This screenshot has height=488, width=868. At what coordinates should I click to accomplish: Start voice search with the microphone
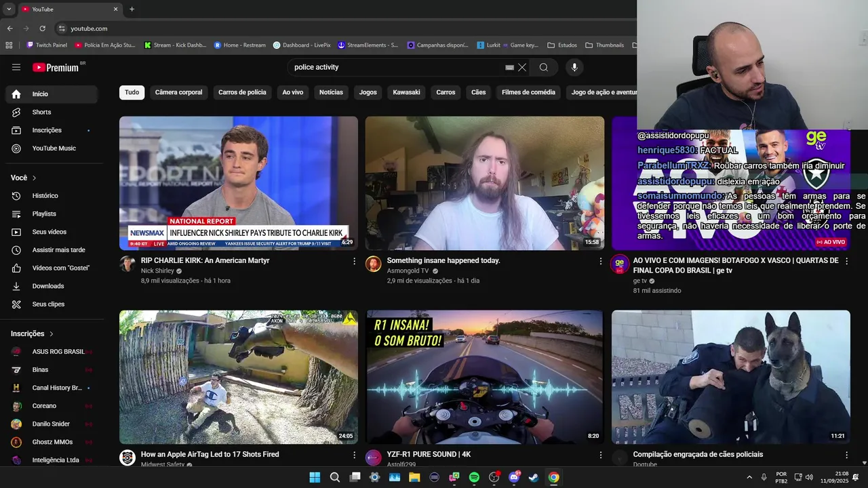(574, 67)
